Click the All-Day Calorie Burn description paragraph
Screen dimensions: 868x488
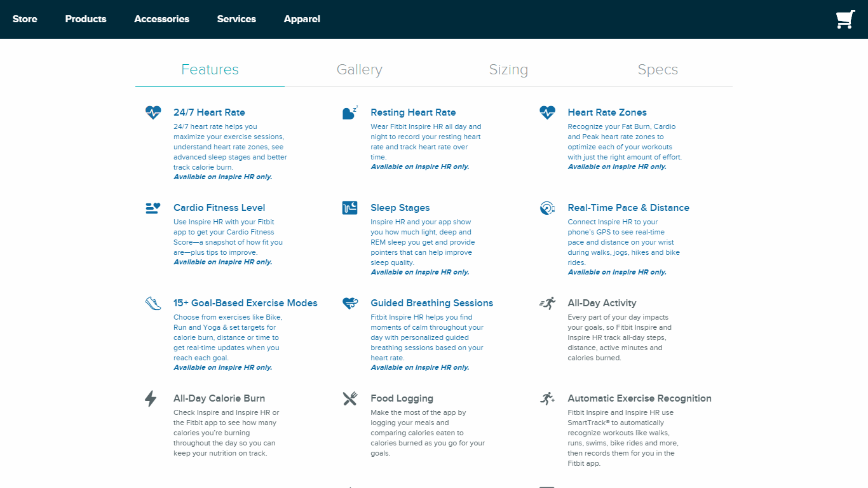pos(226,433)
